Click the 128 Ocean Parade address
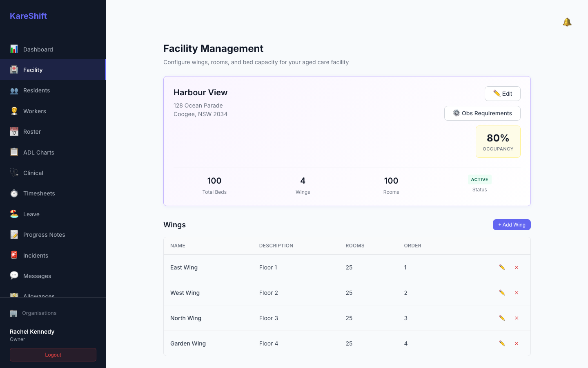The image size is (588, 368). pos(198,105)
